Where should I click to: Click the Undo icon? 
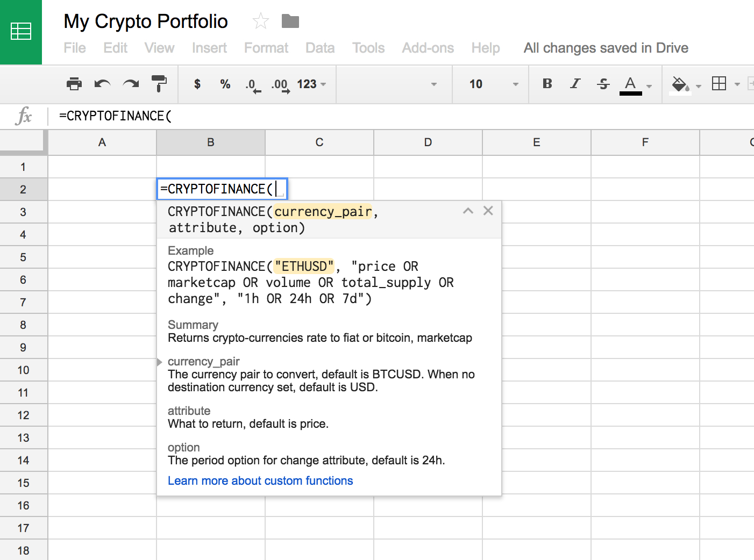[x=103, y=84]
